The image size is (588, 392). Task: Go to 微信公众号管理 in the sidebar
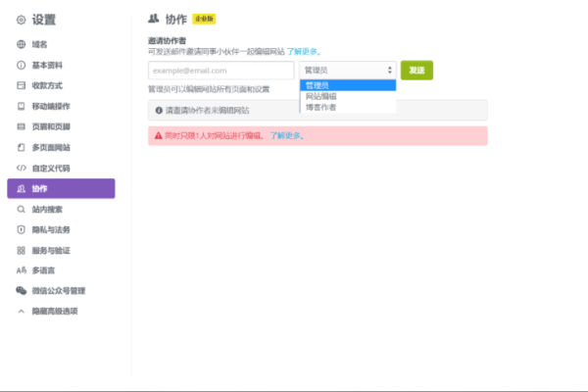[59, 291]
